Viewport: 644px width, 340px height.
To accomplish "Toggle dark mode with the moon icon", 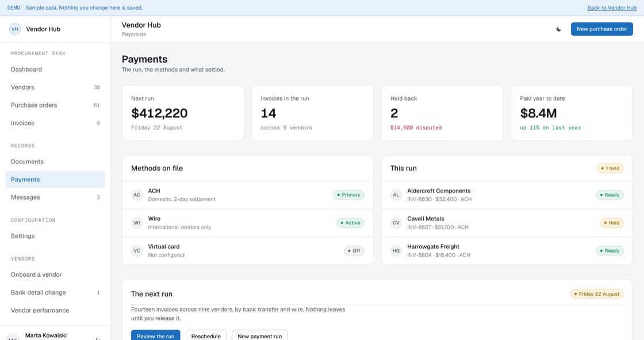I will tap(558, 29).
